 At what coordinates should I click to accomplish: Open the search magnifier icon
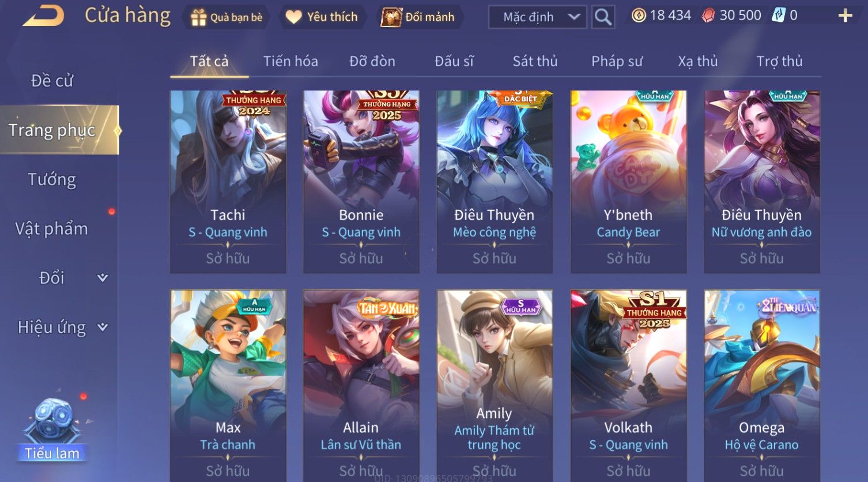point(603,17)
